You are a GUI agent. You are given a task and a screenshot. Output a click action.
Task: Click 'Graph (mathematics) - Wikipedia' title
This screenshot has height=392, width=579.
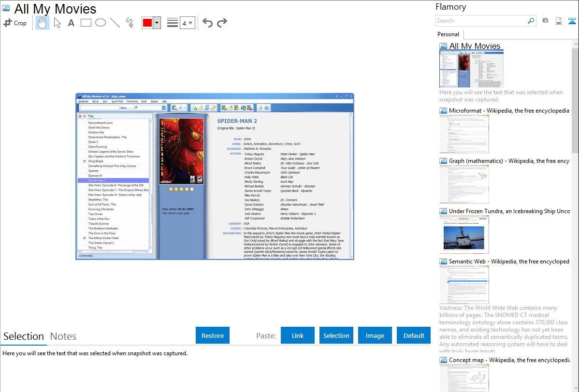click(509, 161)
